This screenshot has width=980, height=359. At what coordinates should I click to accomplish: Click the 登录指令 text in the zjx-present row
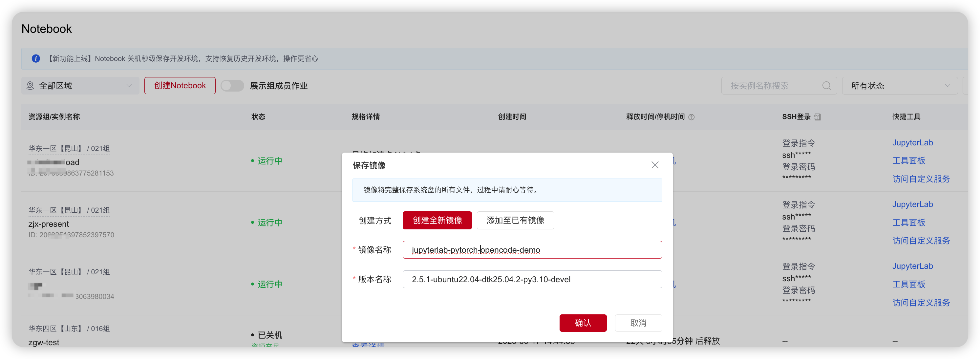coord(799,205)
